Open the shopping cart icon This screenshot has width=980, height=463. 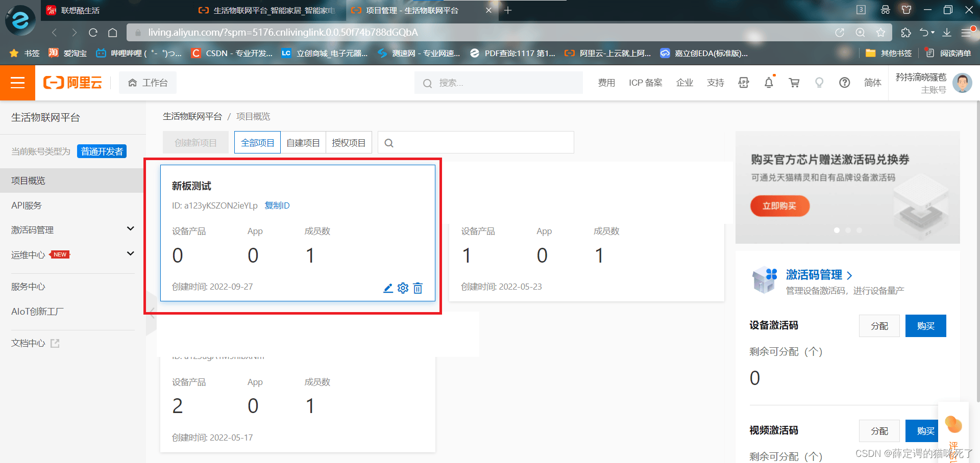[794, 83]
